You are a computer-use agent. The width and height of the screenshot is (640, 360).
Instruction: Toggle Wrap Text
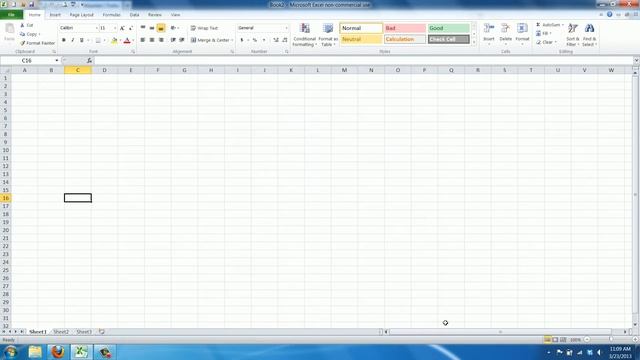(x=204, y=28)
